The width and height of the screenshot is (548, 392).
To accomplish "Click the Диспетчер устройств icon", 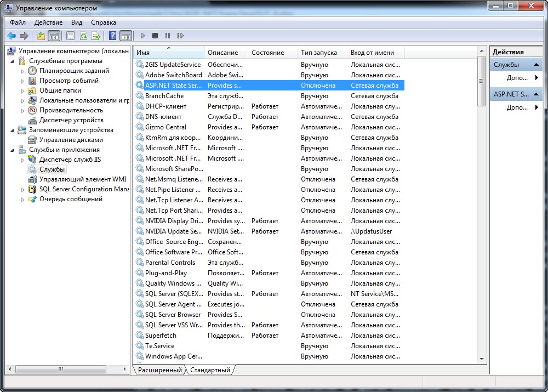I will (x=32, y=120).
